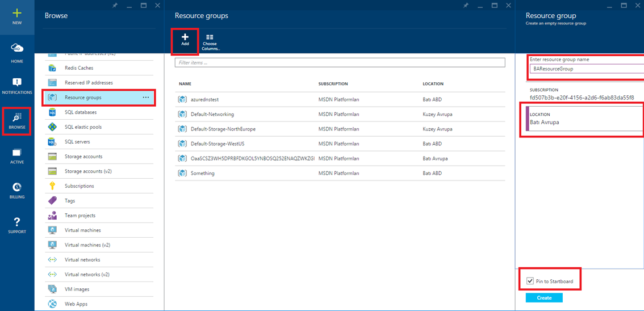
Task: Open the LOCATION selector Batı Avrupa
Action: coord(584,119)
